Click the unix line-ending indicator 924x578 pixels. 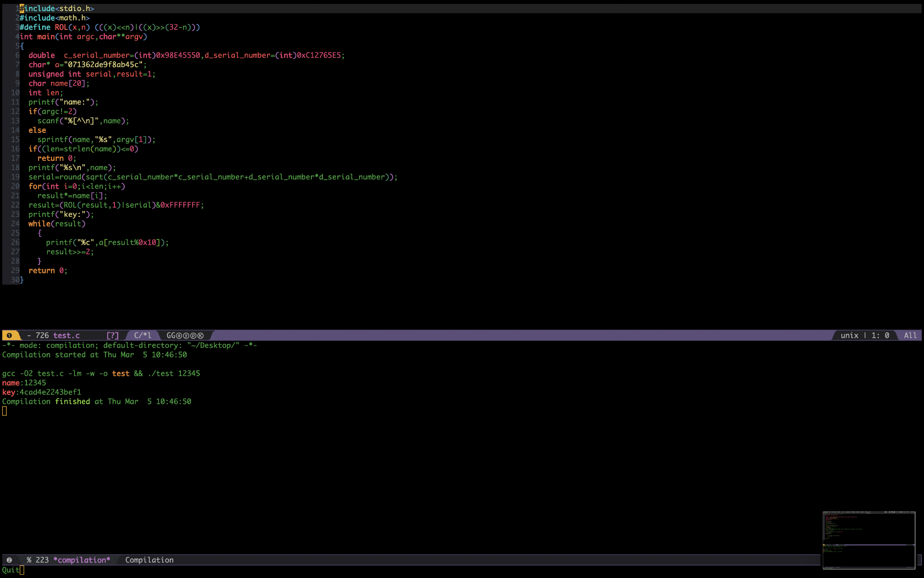coord(849,336)
